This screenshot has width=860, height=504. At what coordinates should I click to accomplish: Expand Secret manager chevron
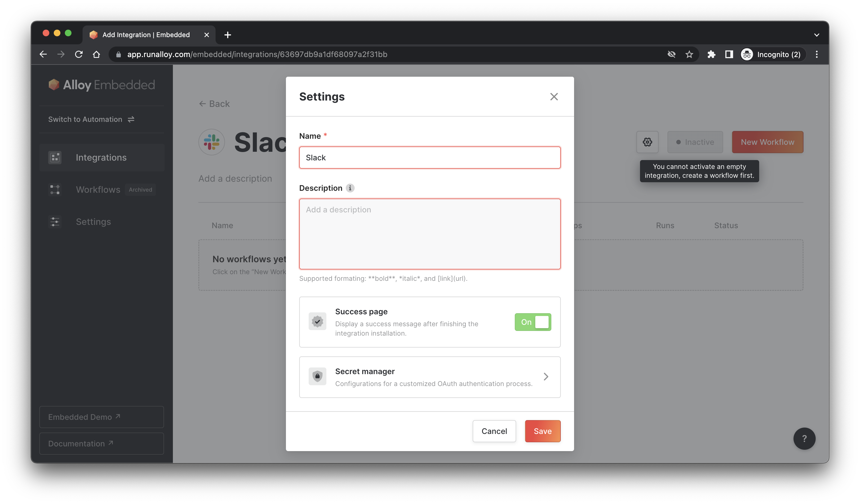[x=546, y=376]
